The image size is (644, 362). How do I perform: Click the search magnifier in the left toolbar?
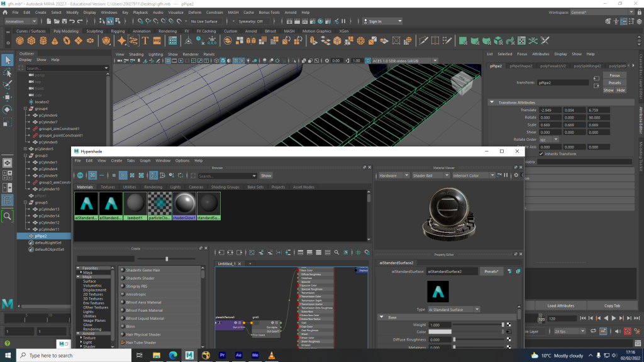(8, 216)
